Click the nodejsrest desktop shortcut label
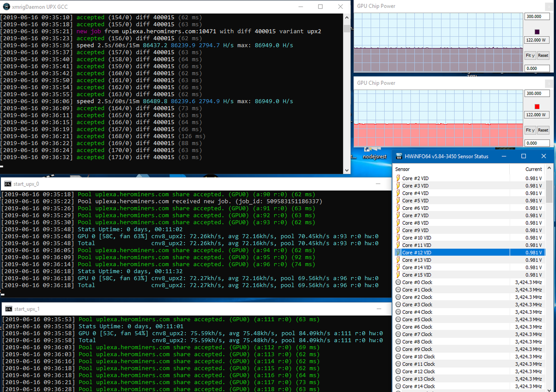556x392 pixels. [374, 157]
